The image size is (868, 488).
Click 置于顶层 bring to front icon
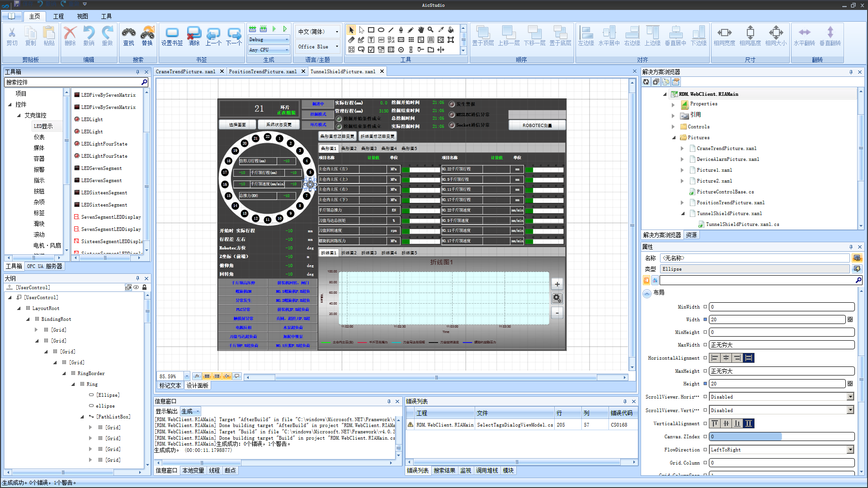[483, 33]
